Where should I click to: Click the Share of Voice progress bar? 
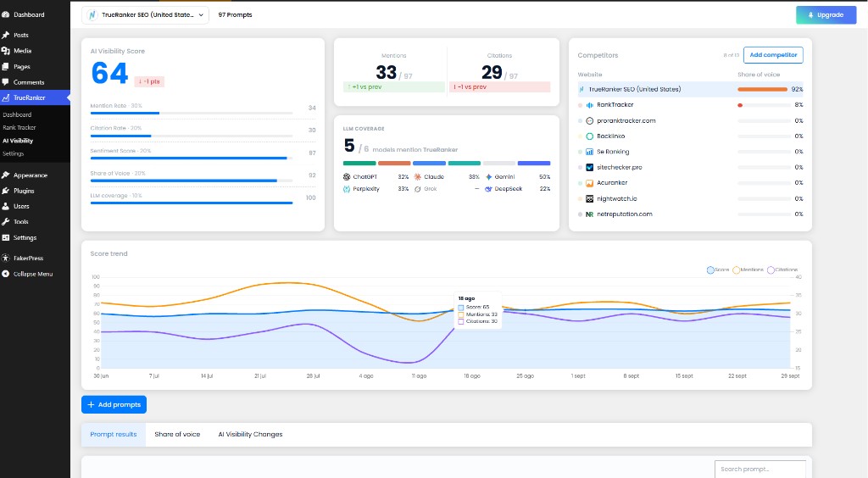(x=192, y=181)
